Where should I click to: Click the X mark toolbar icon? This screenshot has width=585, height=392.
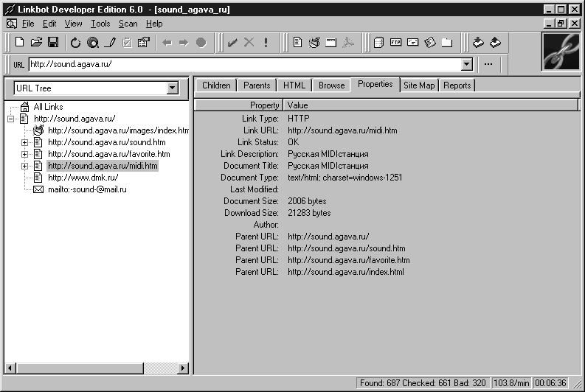coord(249,43)
